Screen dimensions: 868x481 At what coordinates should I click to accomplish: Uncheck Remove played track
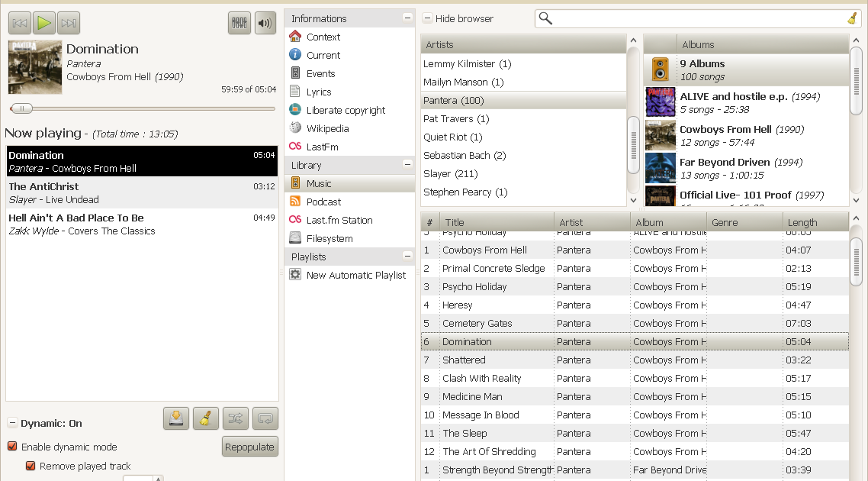[x=29, y=465]
